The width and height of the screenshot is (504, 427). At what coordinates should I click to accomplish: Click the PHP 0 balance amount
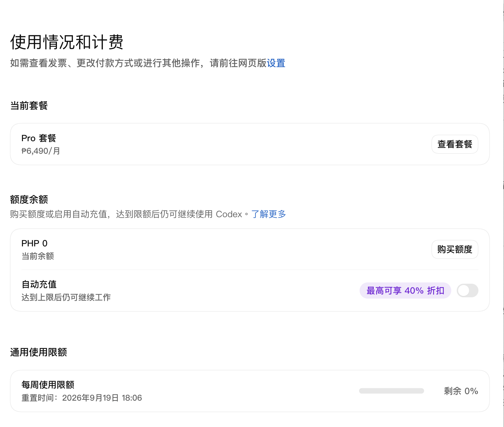click(34, 243)
